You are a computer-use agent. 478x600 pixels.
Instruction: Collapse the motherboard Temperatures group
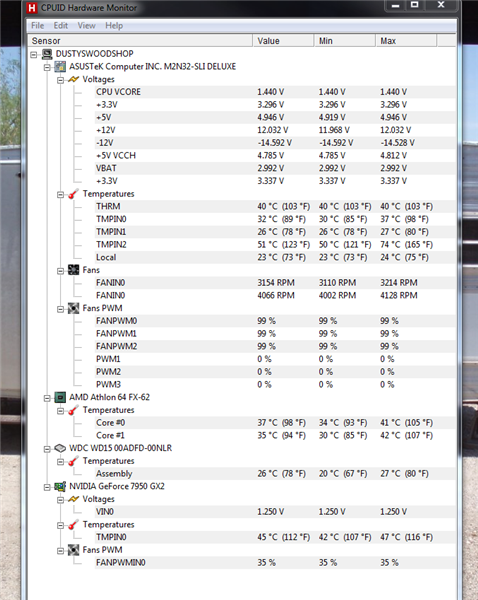click(x=60, y=194)
